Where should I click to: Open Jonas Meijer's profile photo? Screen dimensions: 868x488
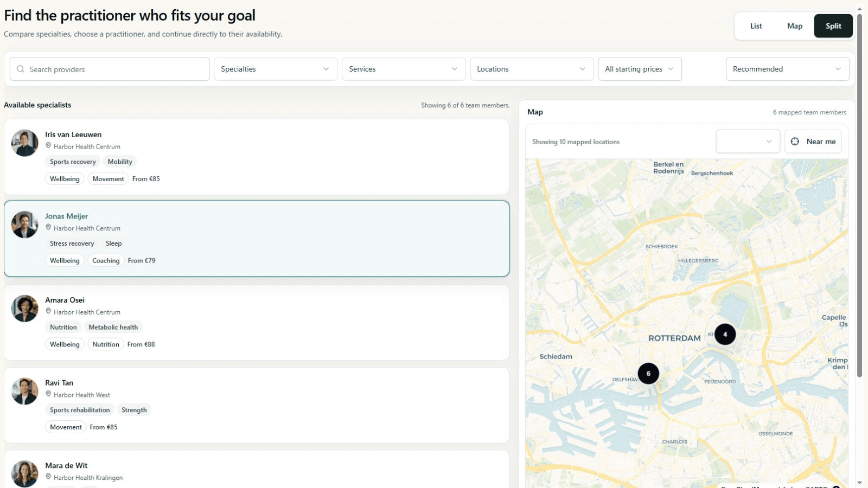(25, 224)
